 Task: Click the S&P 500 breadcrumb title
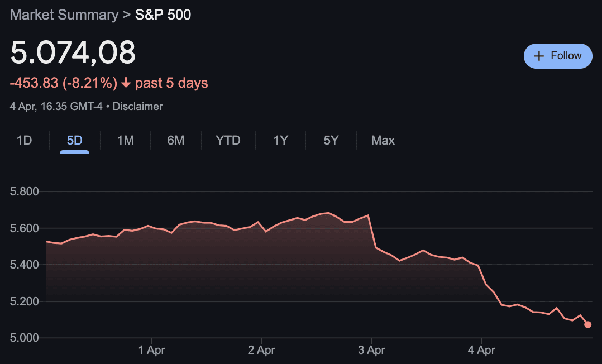(163, 15)
